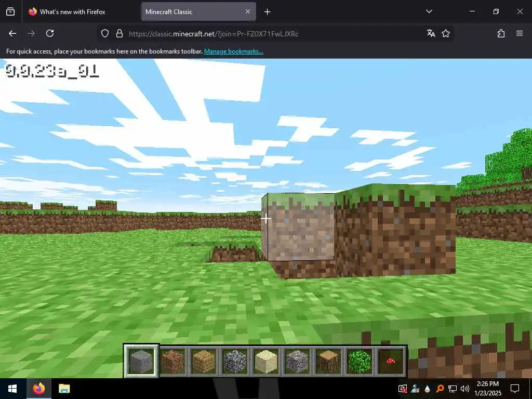The width and height of the screenshot is (532, 399).
Task: List all tabs dropdown arrow
Action: (x=429, y=11)
